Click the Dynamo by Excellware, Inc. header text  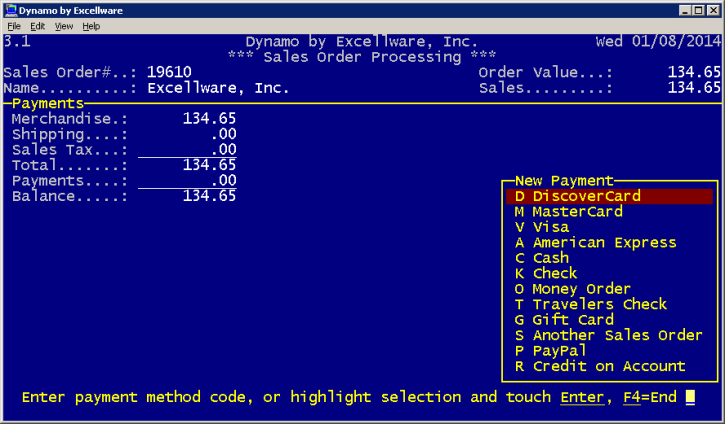click(362, 42)
